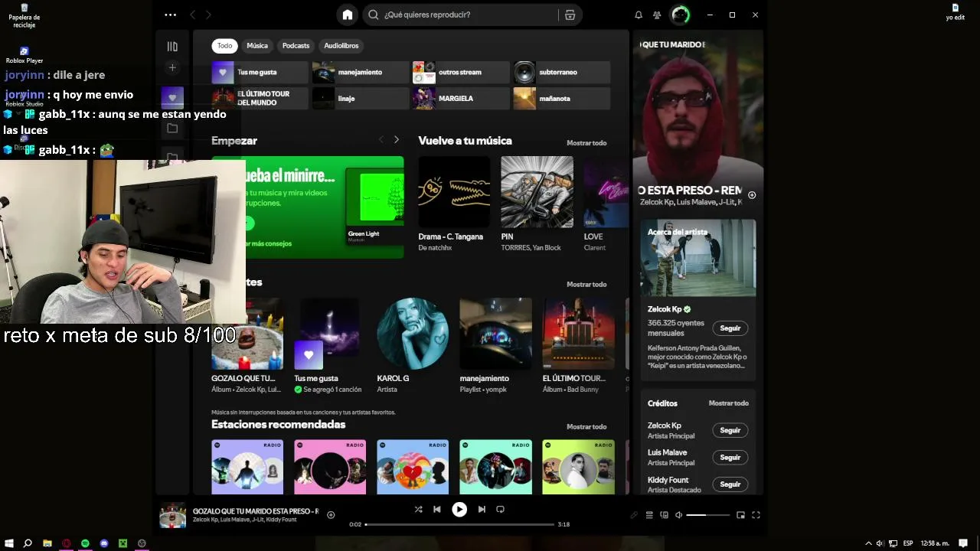Image resolution: width=980 pixels, height=551 pixels.
Task: Follow Luis Malave in the credits list
Action: point(730,458)
